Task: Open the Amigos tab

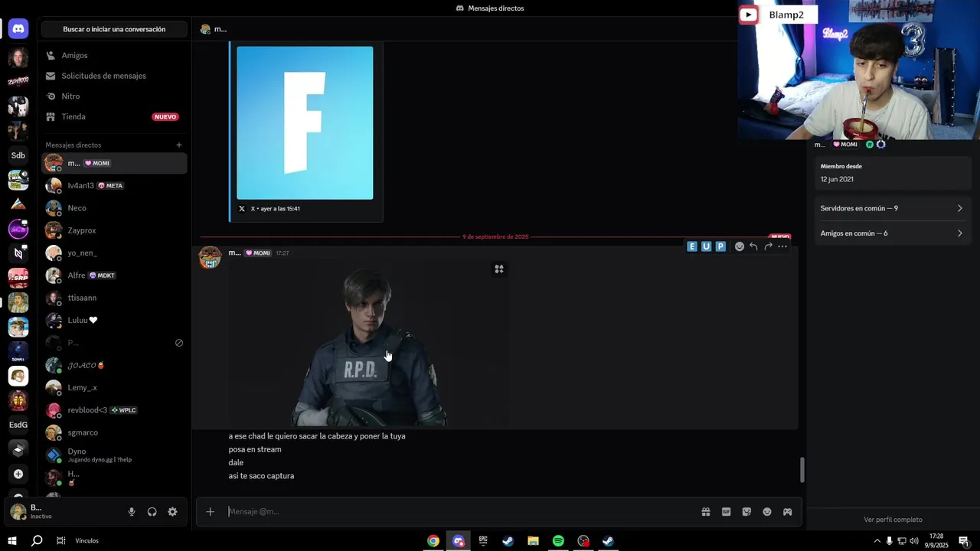Action: pos(114,55)
